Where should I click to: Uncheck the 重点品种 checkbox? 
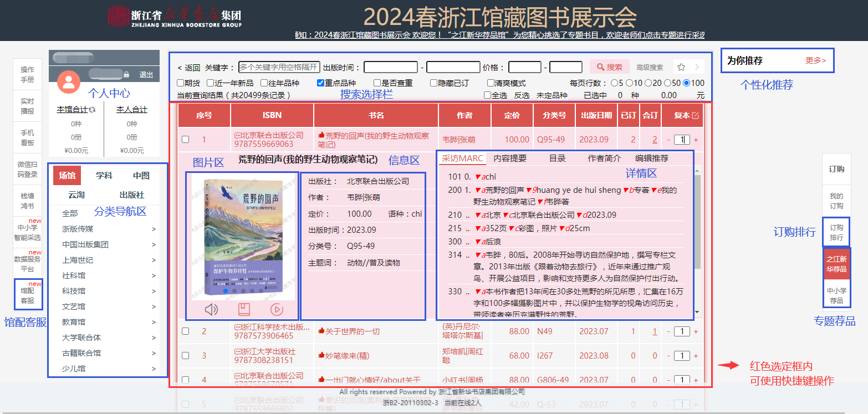pos(320,83)
